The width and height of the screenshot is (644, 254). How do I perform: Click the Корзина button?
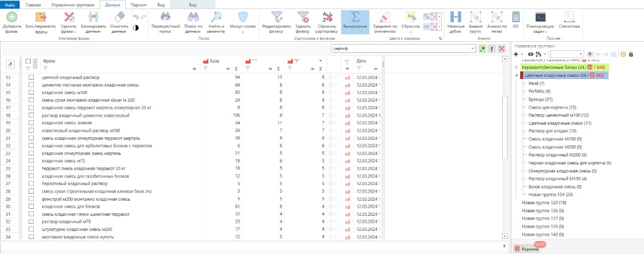pos(526,248)
